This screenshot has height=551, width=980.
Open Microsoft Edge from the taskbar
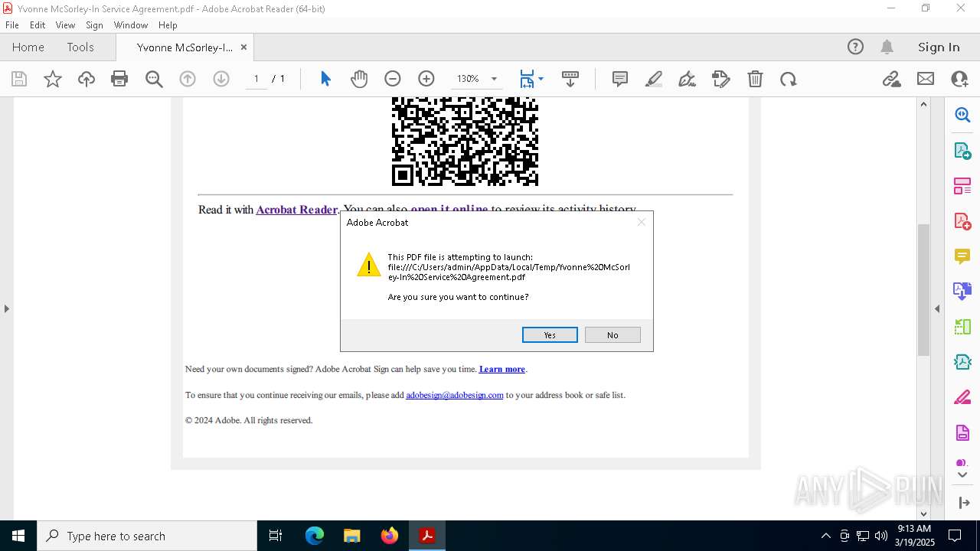coord(315,536)
